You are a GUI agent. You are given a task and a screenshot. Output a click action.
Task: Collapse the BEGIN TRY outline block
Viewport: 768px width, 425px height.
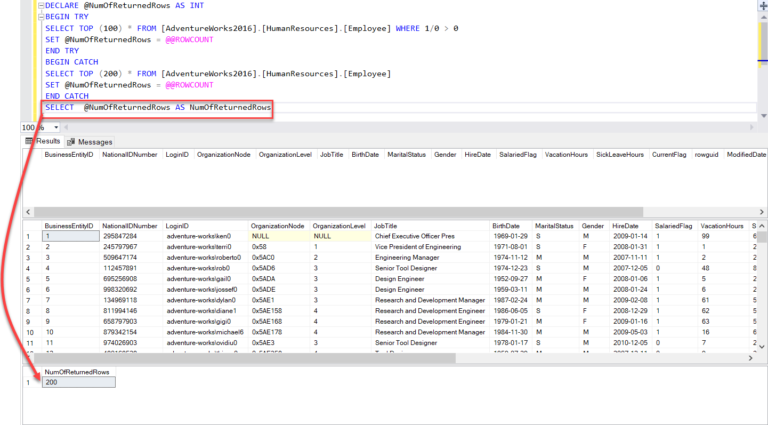point(41,17)
